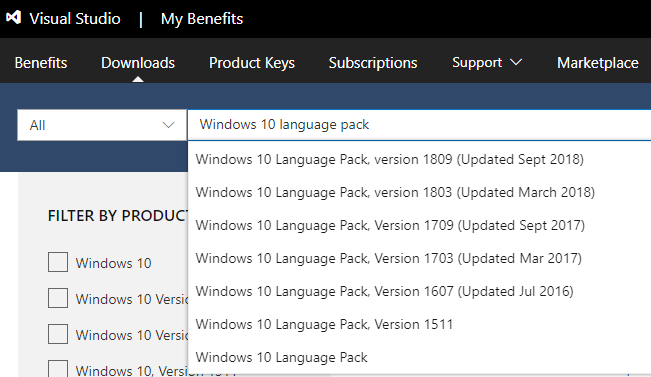This screenshot has height=377, width=651.
Task: Open the Downloads tab
Action: tap(138, 63)
